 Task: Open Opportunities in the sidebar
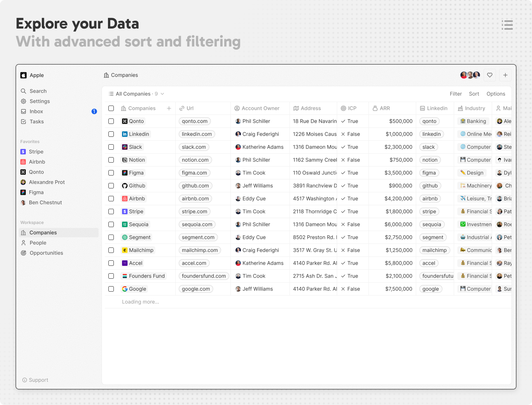(x=46, y=253)
